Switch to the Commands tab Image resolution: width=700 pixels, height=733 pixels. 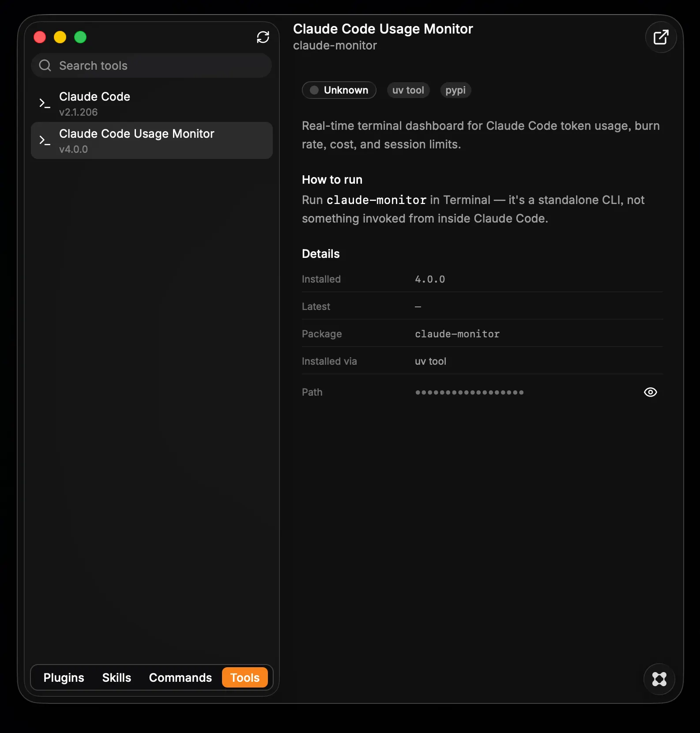[x=181, y=677]
